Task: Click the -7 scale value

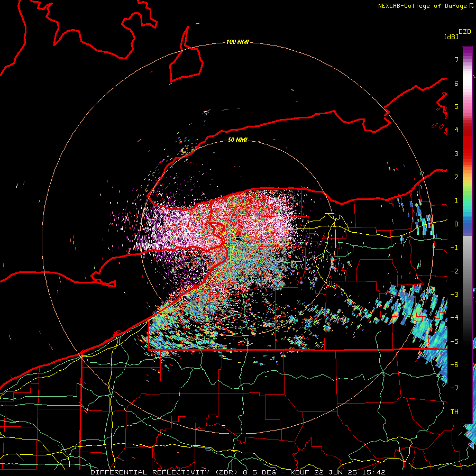Action: click(454, 388)
